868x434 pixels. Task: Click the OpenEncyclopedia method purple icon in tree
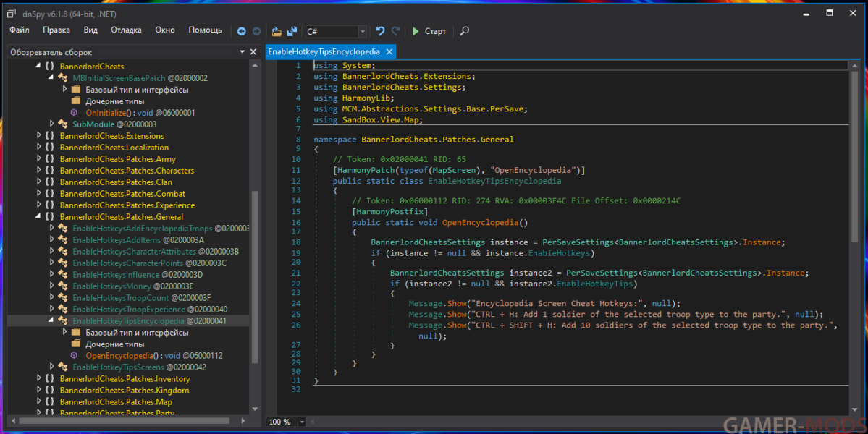coord(74,355)
